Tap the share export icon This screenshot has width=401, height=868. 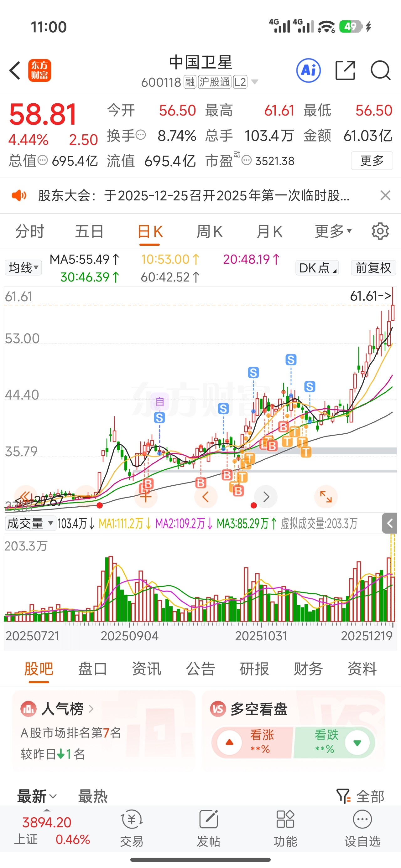coord(345,70)
